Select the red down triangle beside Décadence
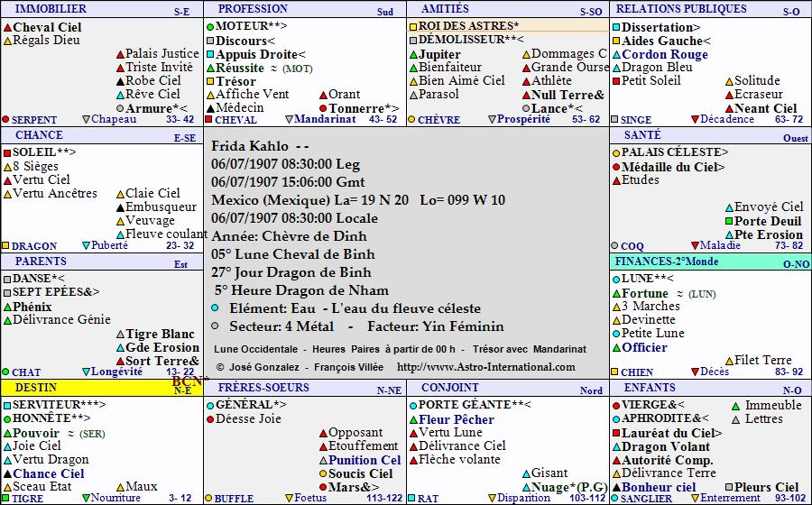Image resolution: width=812 pixels, height=505 pixels. tap(695, 119)
